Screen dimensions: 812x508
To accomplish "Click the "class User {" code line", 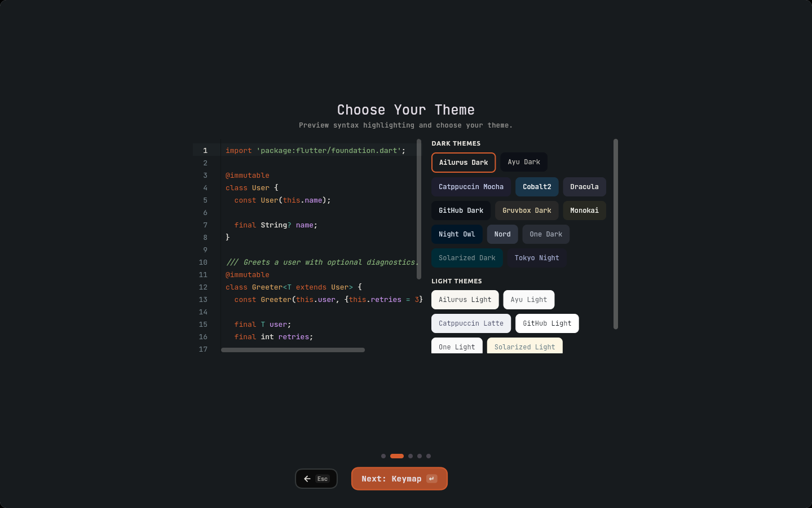I will point(252,188).
